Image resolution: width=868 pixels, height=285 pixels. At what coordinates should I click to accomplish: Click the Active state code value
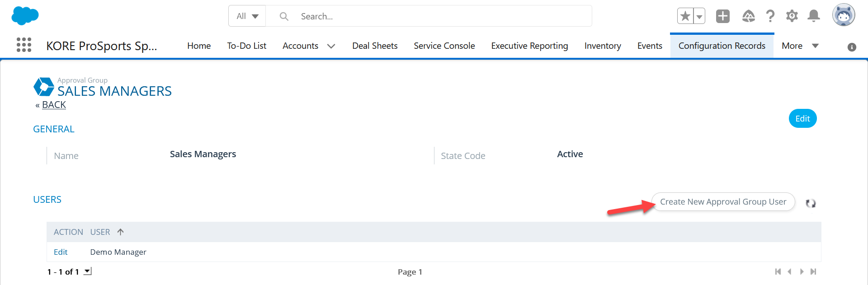pos(570,154)
